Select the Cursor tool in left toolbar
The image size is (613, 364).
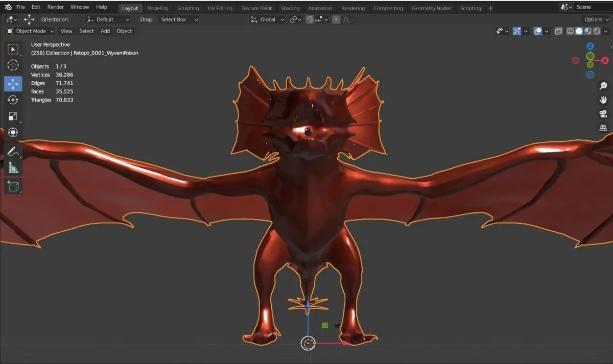13,65
